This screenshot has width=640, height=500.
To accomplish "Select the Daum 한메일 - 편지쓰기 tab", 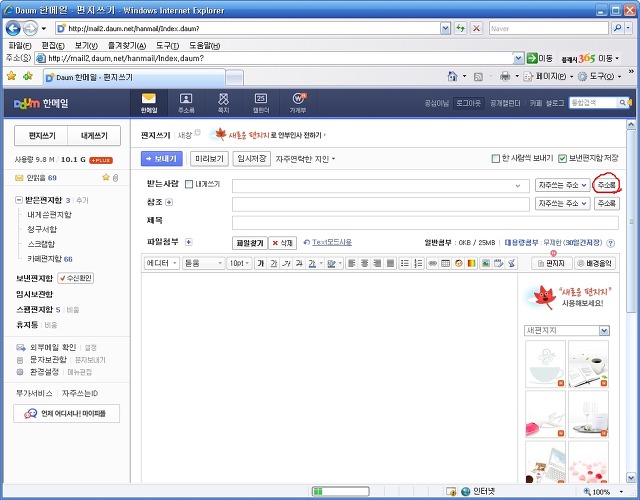I will [x=135, y=77].
